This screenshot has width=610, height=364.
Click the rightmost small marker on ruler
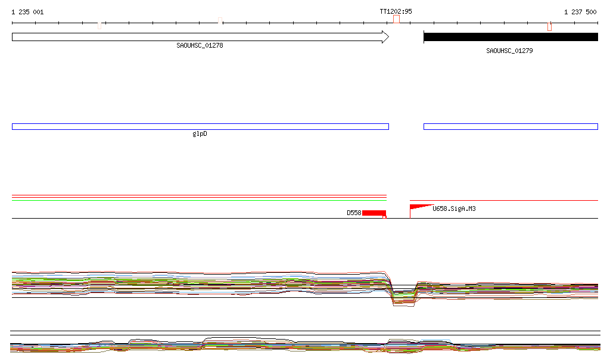click(x=549, y=26)
